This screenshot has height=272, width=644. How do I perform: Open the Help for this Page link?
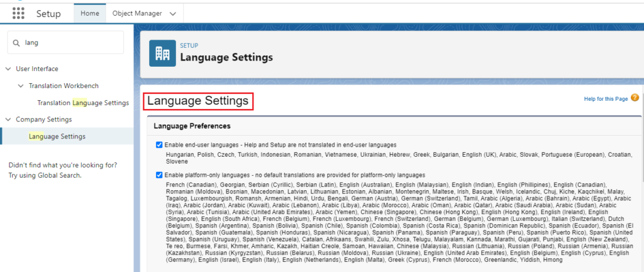pos(606,99)
